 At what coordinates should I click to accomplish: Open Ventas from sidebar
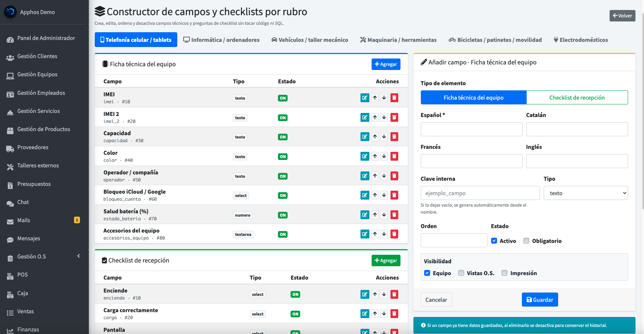click(x=44, y=311)
